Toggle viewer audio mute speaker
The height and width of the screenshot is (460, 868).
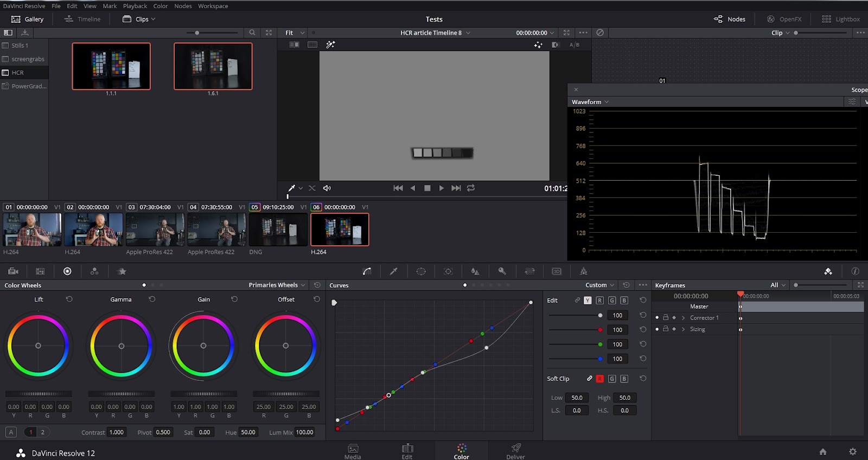pyautogui.click(x=327, y=188)
